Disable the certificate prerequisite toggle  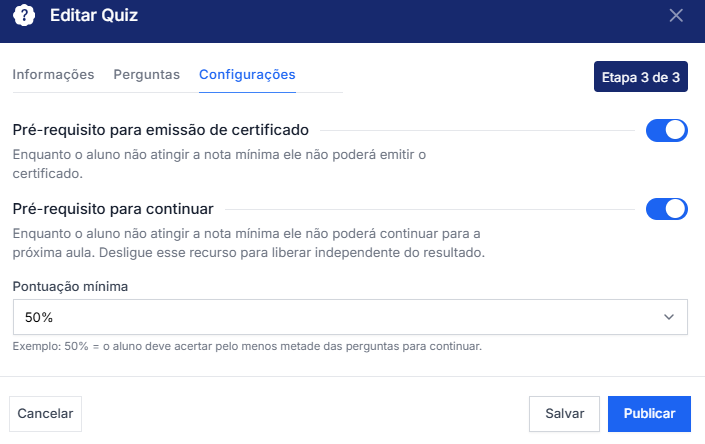point(667,130)
